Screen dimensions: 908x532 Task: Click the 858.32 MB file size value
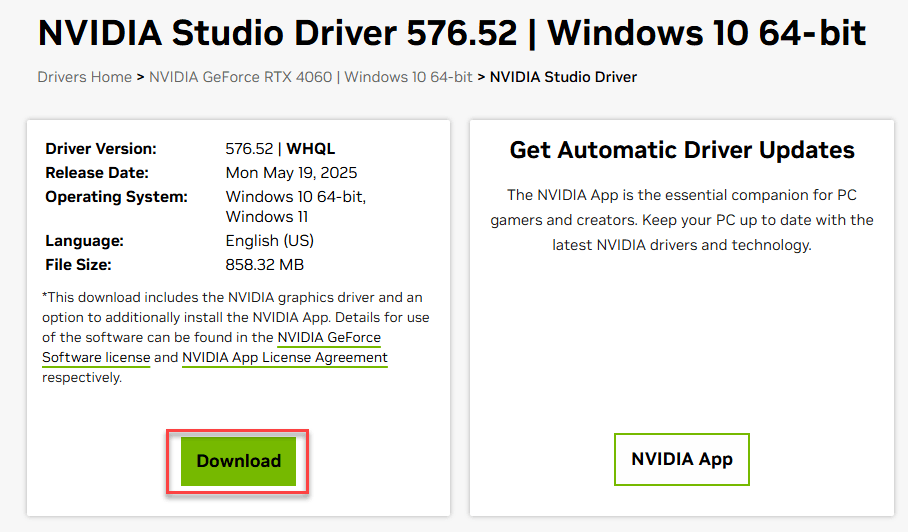click(265, 264)
